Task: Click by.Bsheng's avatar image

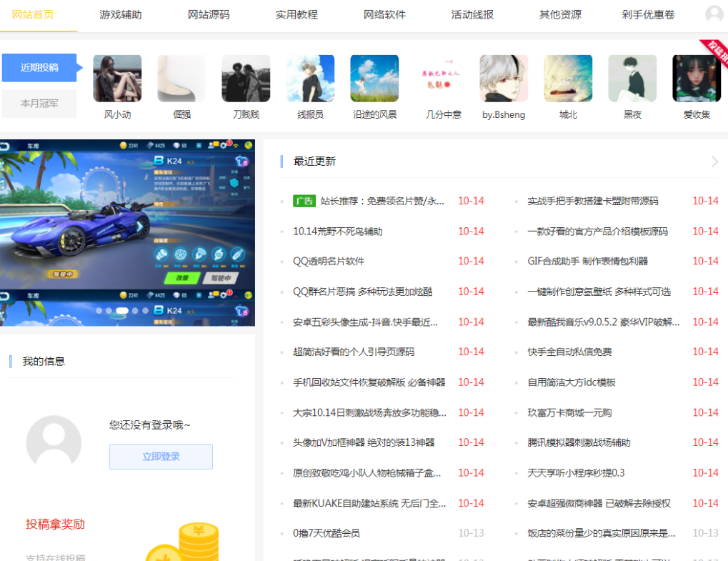Action: tap(503, 77)
